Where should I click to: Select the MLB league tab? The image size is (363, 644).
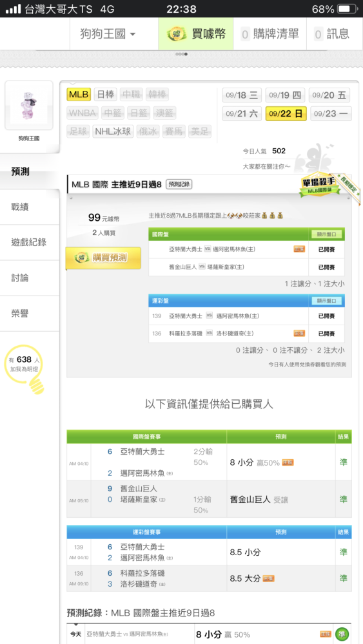(x=79, y=95)
